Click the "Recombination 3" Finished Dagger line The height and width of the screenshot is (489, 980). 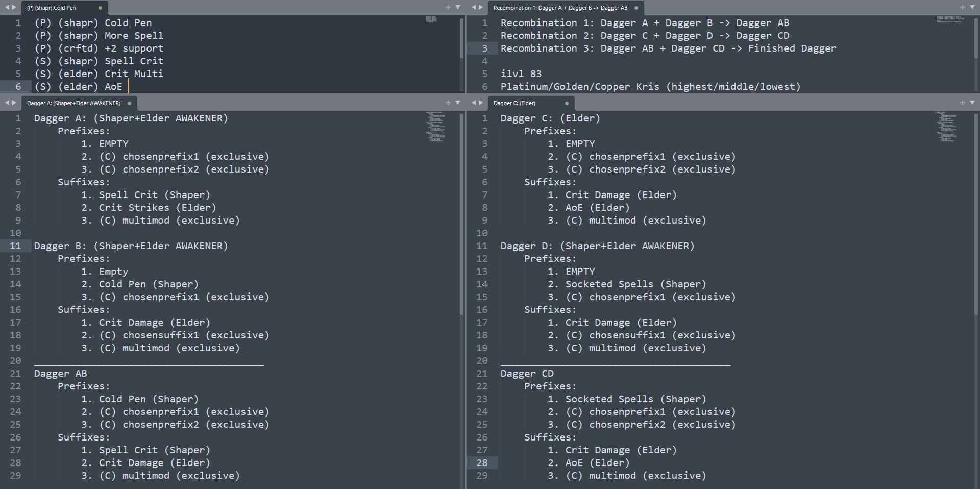668,48
